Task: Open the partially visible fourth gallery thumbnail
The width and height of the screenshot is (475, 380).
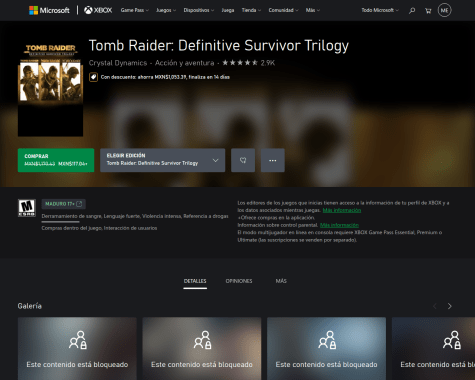Action: [433, 348]
